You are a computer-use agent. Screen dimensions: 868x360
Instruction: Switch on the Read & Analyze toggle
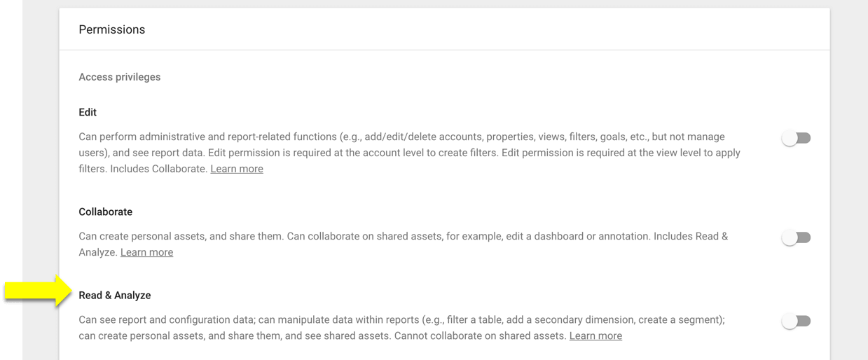pyautogui.click(x=797, y=321)
